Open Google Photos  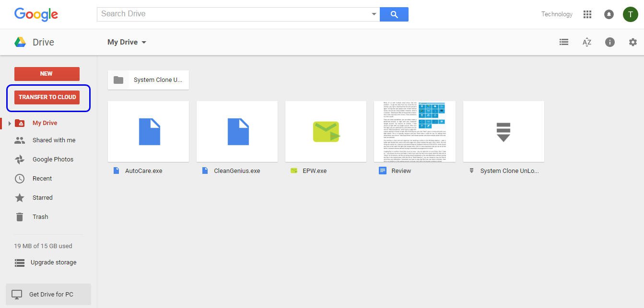click(53, 160)
